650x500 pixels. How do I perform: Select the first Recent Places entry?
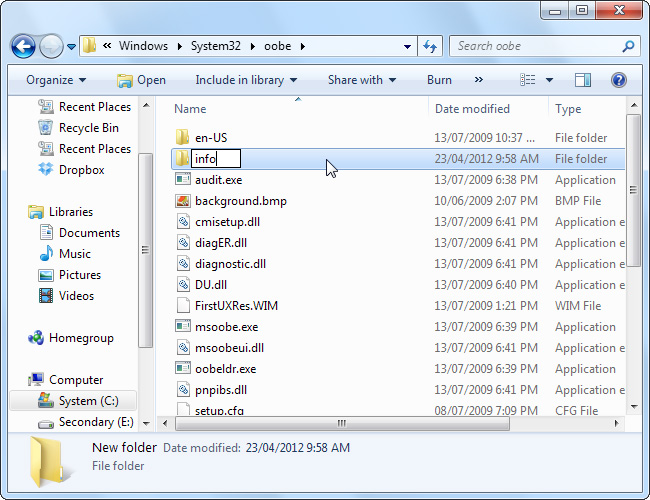click(85, 107)
